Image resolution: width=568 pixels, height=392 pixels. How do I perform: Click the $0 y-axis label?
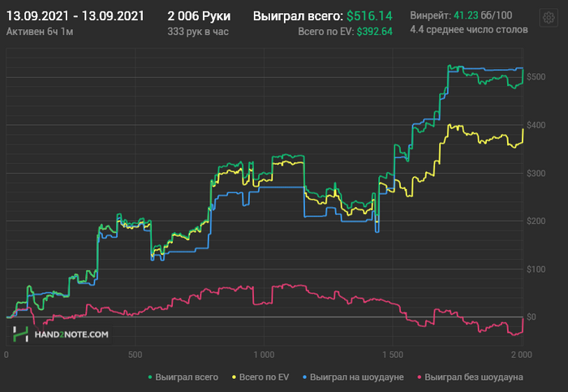click(x=531, y=317)
